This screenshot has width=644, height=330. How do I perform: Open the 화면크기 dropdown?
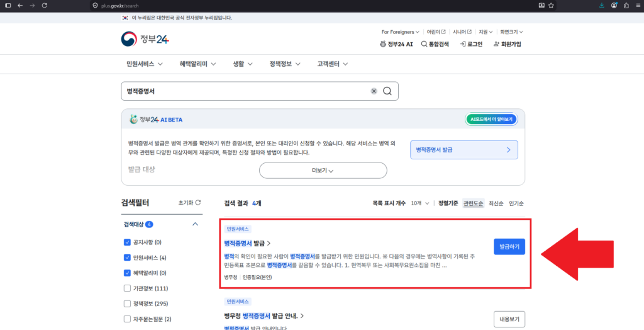click(511, 31)
